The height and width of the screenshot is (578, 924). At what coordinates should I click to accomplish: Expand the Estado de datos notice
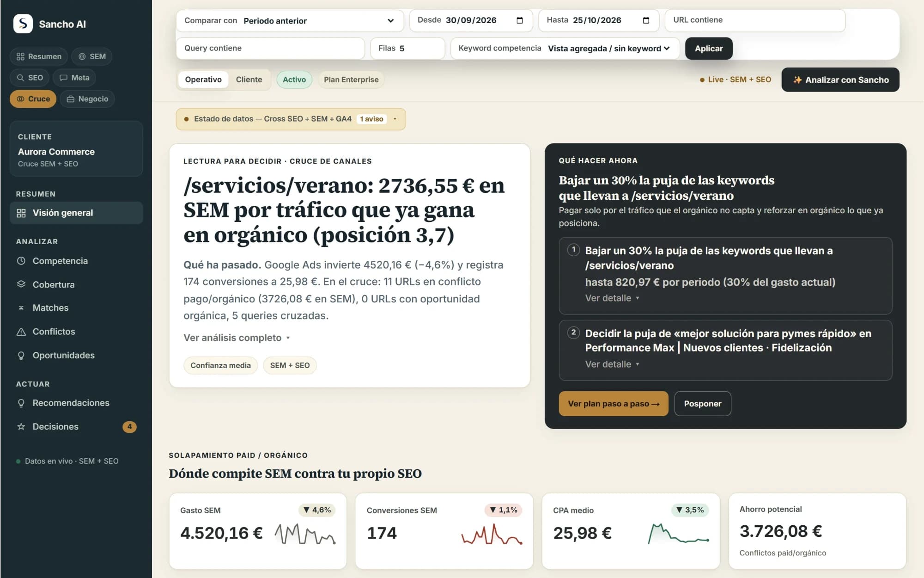click(291, 119)
